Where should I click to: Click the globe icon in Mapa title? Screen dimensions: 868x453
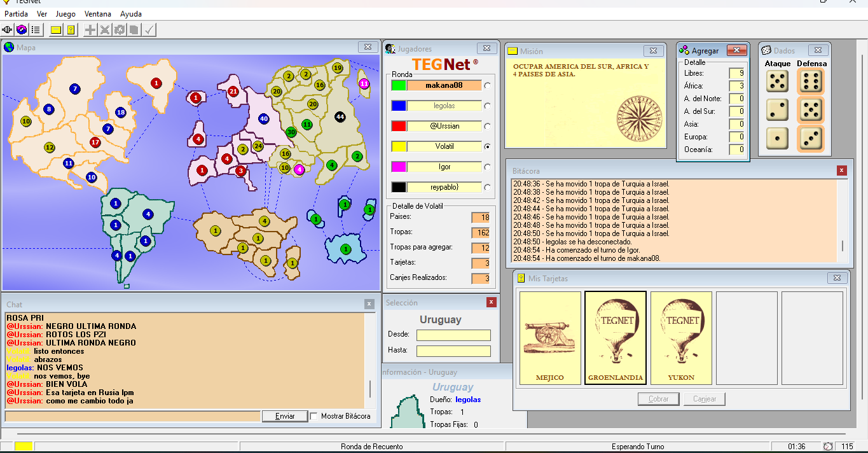click(9, 47)
